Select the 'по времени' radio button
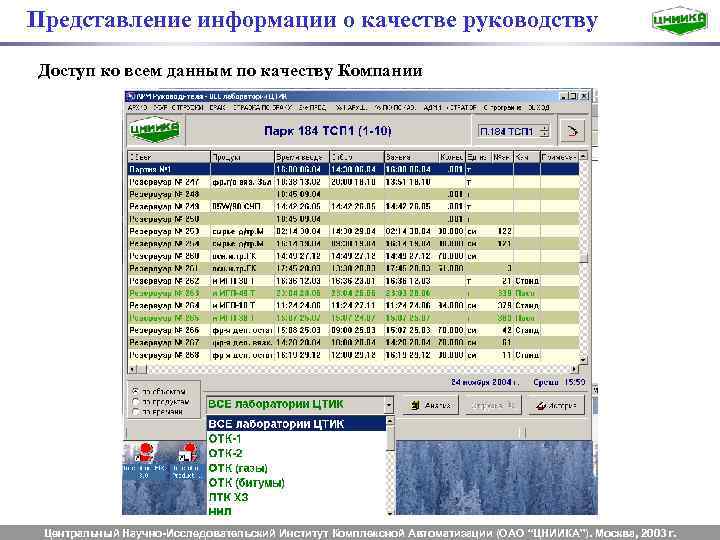Screen dimensions: 720x540 pyautogui.click(x=135, y=412)
